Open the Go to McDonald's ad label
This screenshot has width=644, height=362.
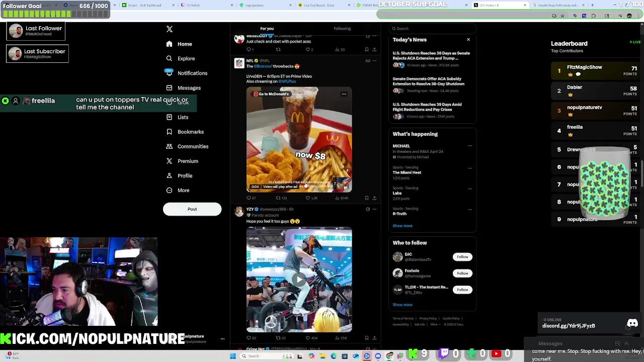[x=271, y=94]
